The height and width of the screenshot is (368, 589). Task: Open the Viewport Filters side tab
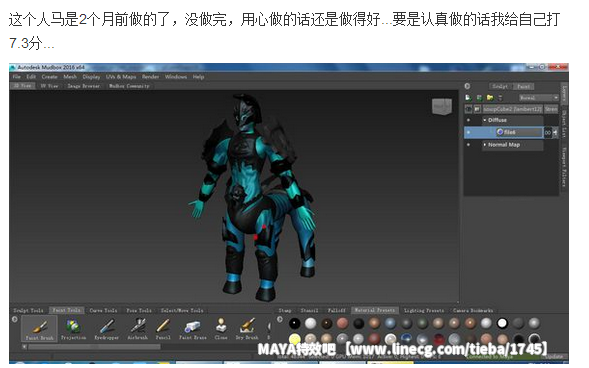tap(564, 167)
